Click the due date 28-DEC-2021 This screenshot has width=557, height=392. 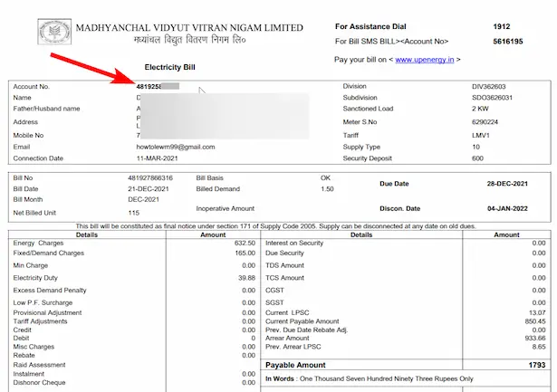pyautogui.click(x=507, y=184)
